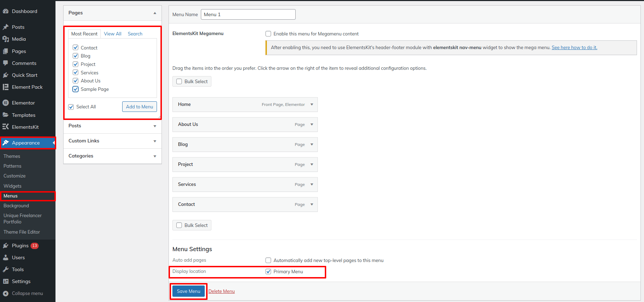
Task: Click the Plugins plug icon
Action: coord(6,246)
